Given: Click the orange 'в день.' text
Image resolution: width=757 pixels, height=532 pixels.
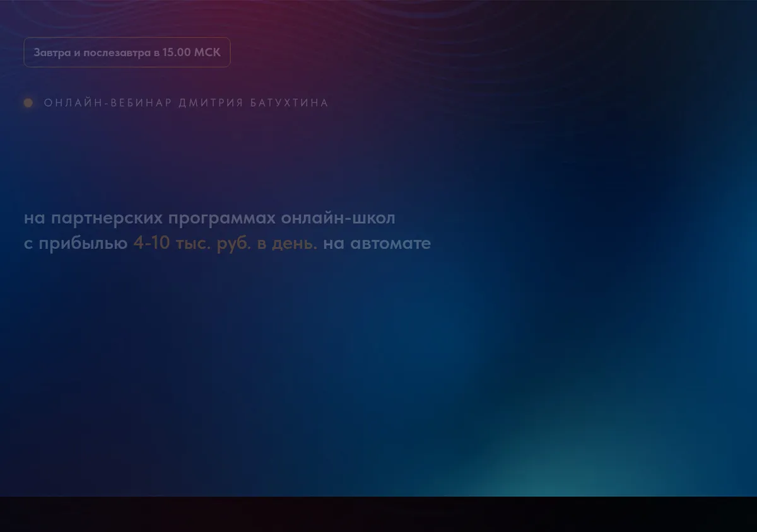Looking at the screenshot, I should [x=287, y=243].
